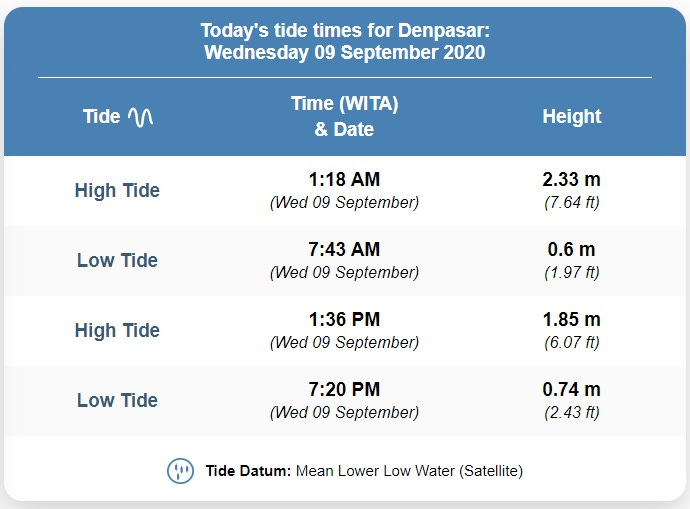Screen dimensions: 690x509
Task: Click the 1.85 m height value
Action: click(572, 319)
